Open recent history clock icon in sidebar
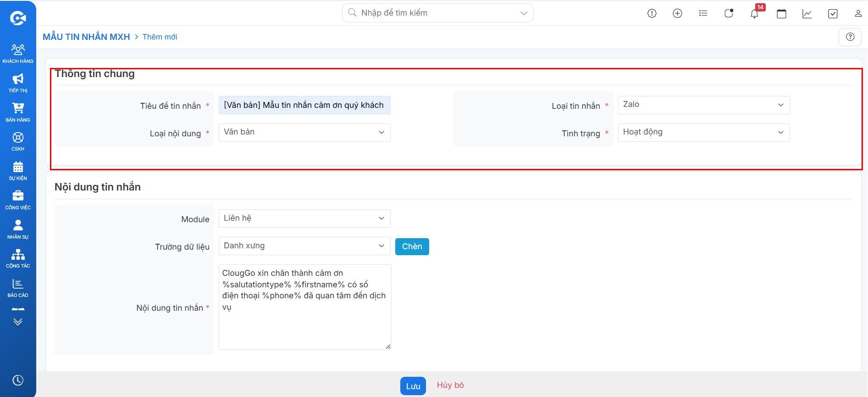Image resolution: width=868 pixels, height=397 pixels. tap(18, 380)
